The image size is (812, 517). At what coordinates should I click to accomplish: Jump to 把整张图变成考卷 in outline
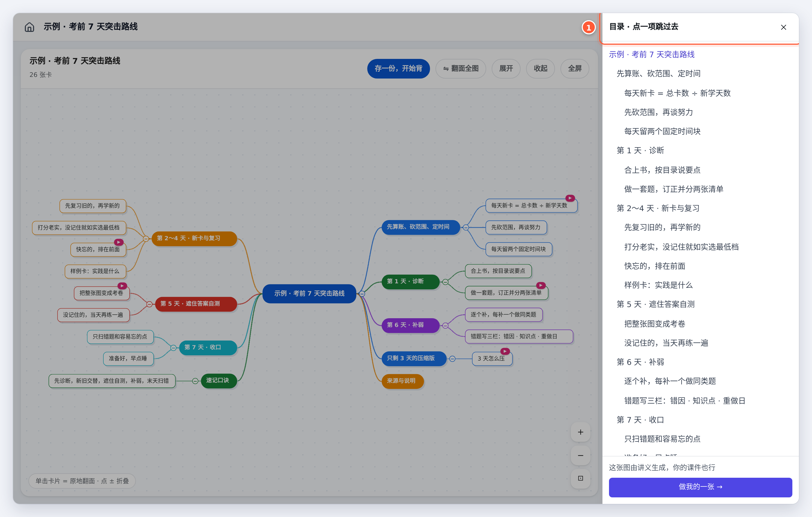(x=655, y=324)
